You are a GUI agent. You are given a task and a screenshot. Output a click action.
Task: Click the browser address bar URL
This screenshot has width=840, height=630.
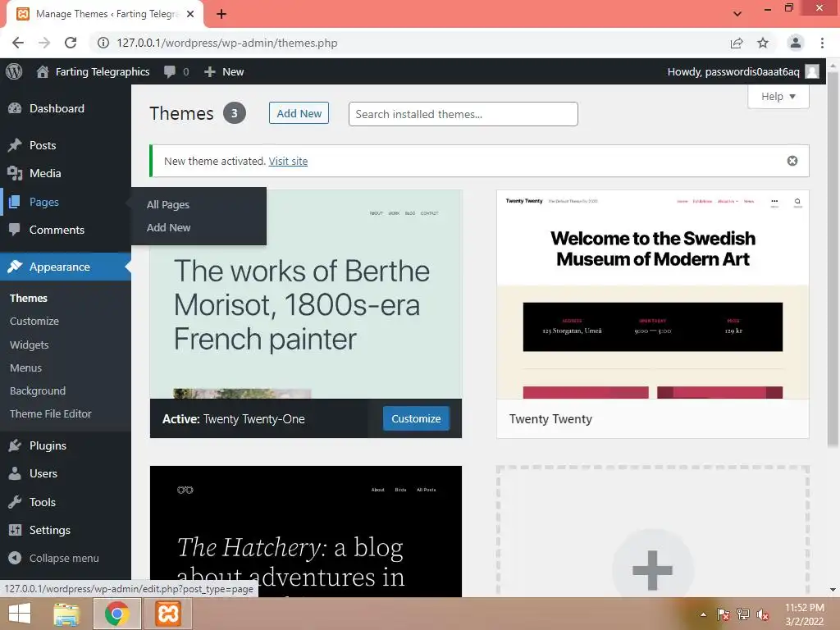click(x=227, y=43)
